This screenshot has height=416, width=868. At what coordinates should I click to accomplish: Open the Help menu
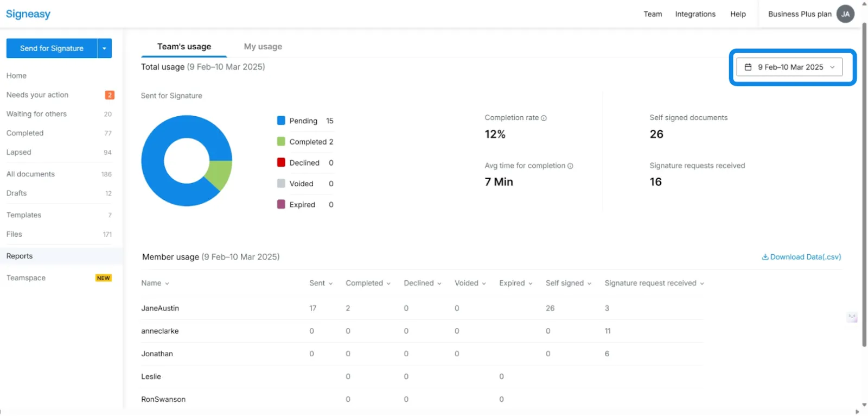(738, 14)
